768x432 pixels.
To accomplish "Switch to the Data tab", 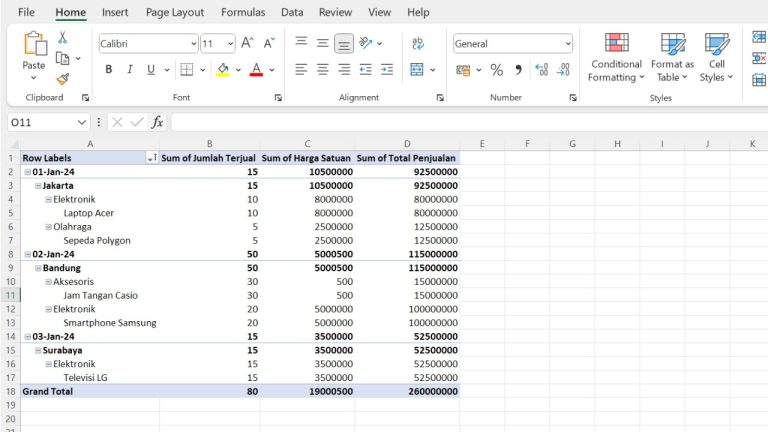I will click(x=292, y=12).
